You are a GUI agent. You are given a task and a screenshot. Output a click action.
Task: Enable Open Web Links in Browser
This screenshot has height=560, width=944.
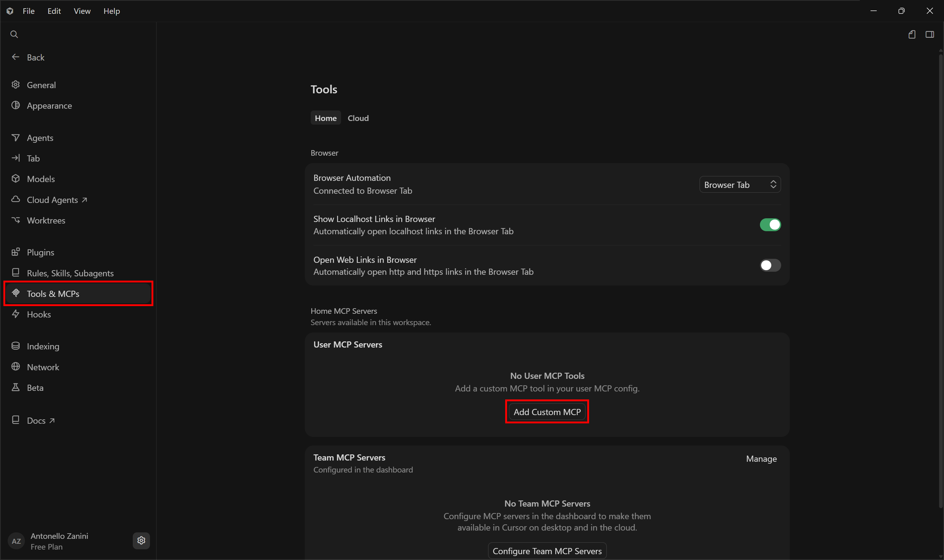click(x=770, y=266)
